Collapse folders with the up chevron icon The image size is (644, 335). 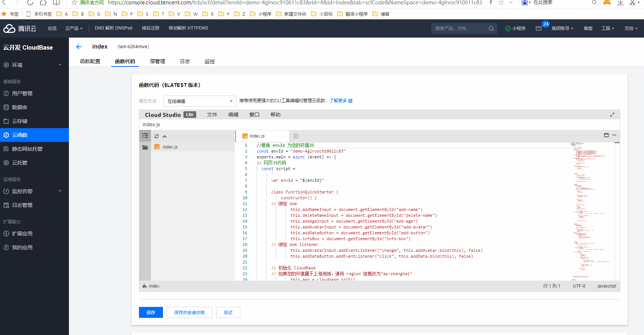[165, 136]
